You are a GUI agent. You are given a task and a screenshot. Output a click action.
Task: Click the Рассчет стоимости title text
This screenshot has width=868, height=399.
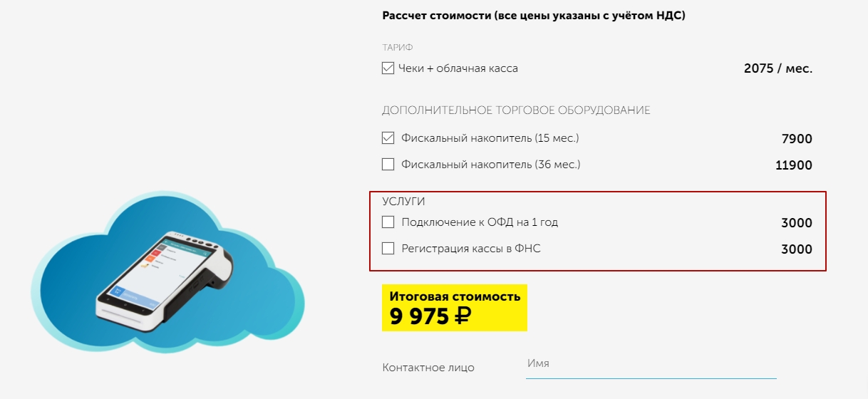pos(436,16)
